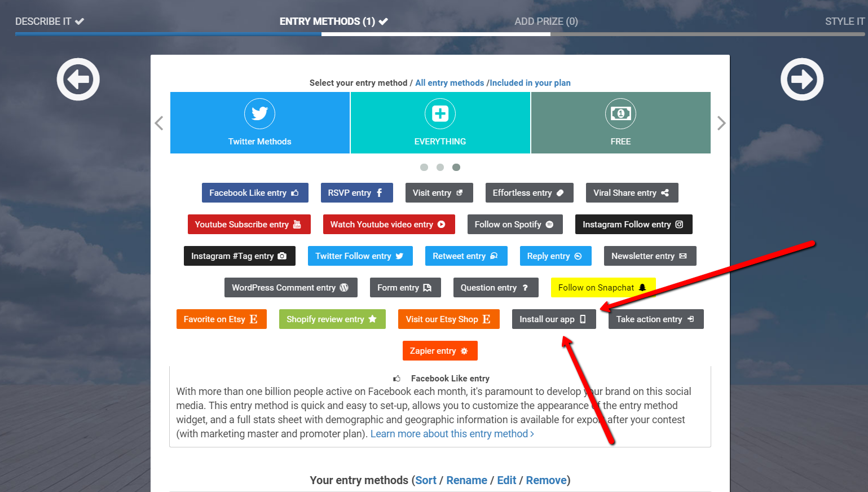Add a Facebook Like entry
Screen dimensions: 868x492
tap(255, 193)
